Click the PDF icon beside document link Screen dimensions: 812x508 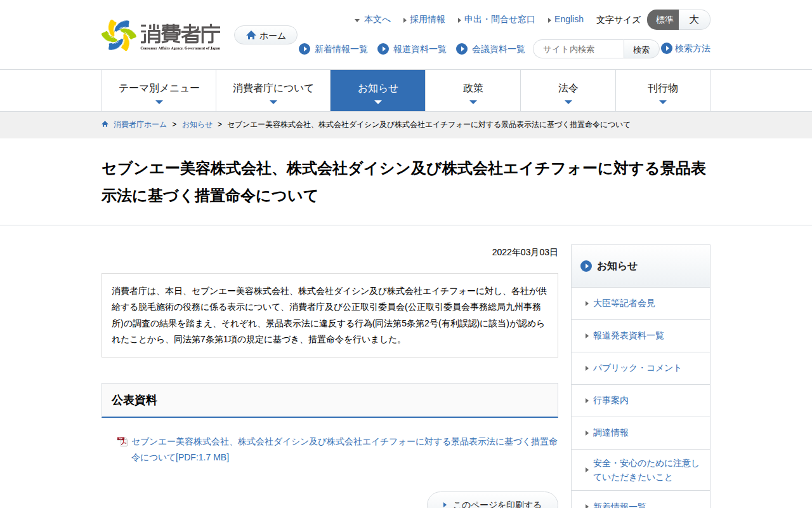(x=122, y=442)
